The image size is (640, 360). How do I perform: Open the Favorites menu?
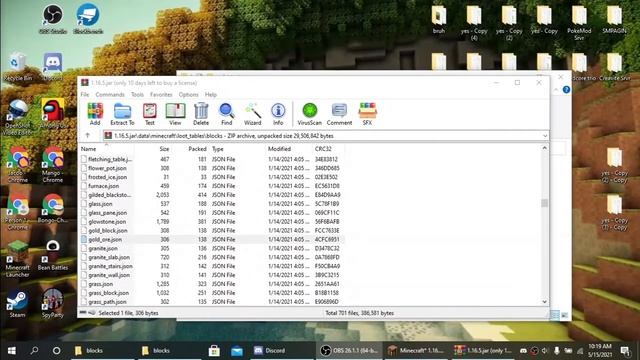click(161, 94)
